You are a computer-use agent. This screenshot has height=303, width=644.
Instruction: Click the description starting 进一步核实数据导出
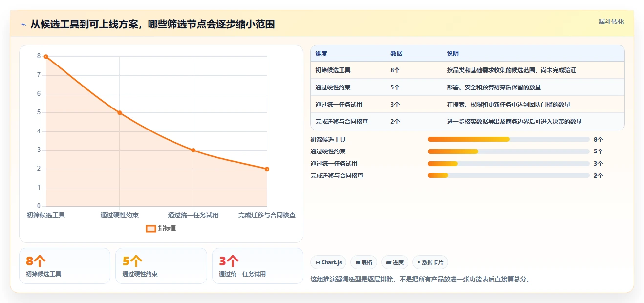514,122
